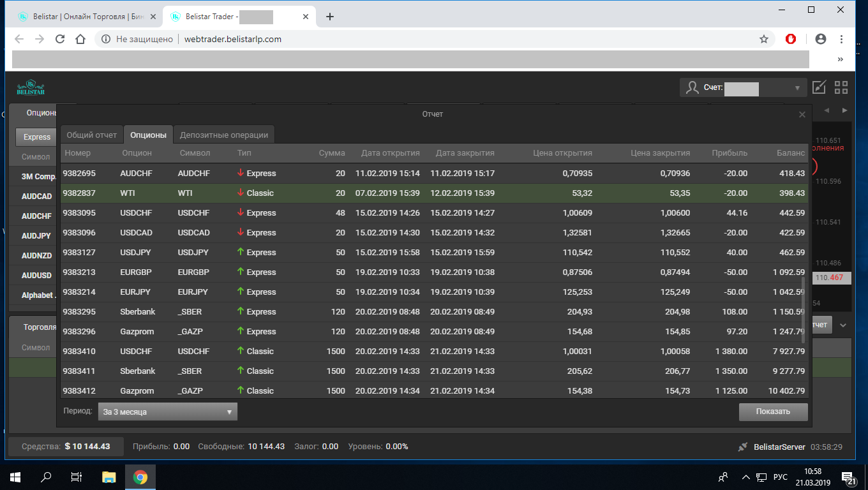Open a new browser tab
The height and width of the screenshot is (490, 868).
pyautogui.click(x=330, y=17)
